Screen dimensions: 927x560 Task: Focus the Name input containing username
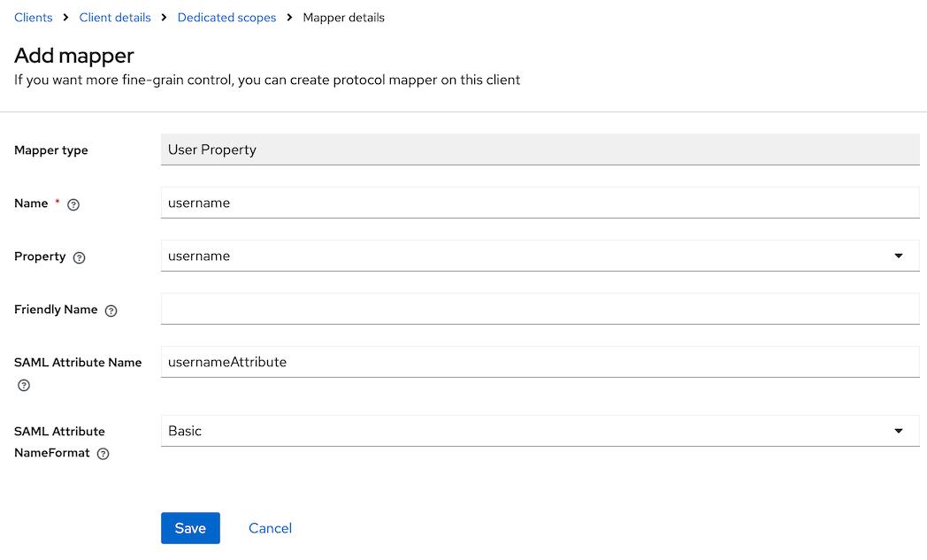540,203
